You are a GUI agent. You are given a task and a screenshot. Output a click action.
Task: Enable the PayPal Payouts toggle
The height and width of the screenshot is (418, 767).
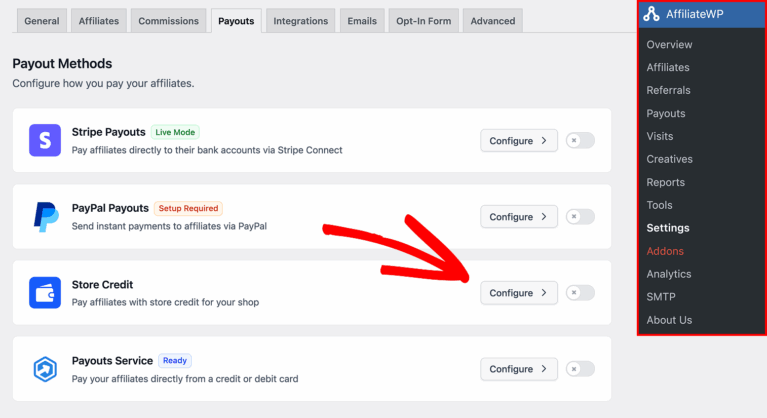click(x=580, y=217)
